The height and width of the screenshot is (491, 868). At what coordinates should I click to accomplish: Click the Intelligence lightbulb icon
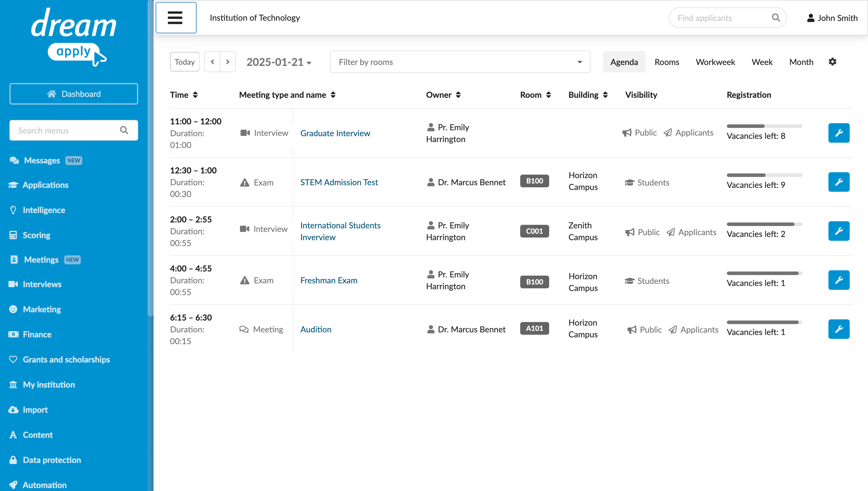point(13,210)
